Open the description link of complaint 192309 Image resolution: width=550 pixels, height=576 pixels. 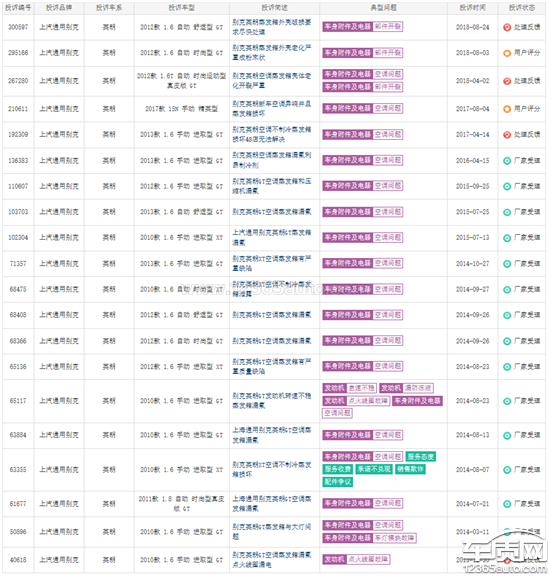272,134
